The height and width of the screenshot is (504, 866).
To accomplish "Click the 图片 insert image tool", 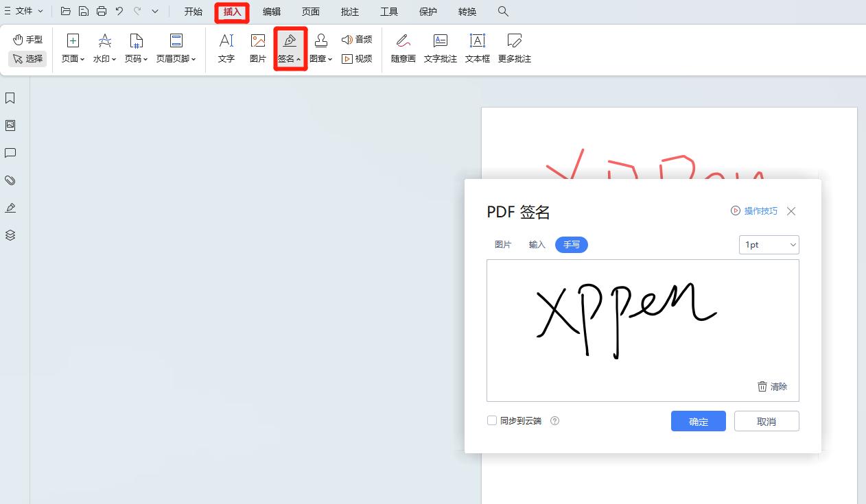I will [x=258, y=48].
